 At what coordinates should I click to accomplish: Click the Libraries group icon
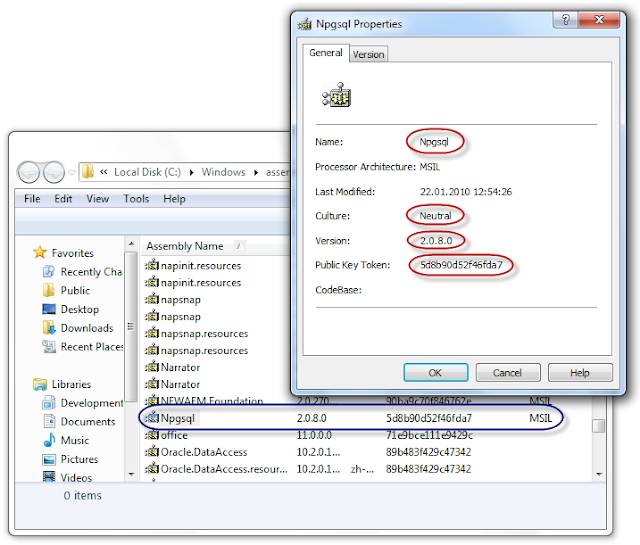point(40,384)
